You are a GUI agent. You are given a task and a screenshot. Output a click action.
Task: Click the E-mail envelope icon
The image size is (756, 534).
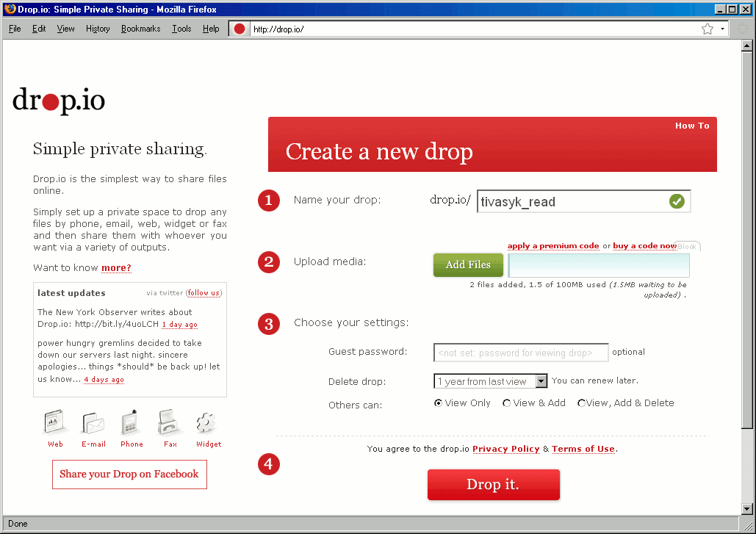(93, 423)
